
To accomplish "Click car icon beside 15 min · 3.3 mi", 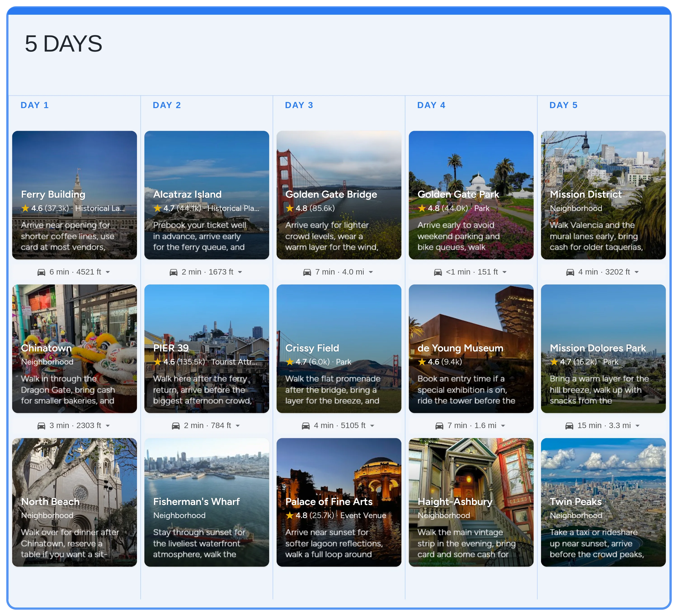I will (569, 426).
